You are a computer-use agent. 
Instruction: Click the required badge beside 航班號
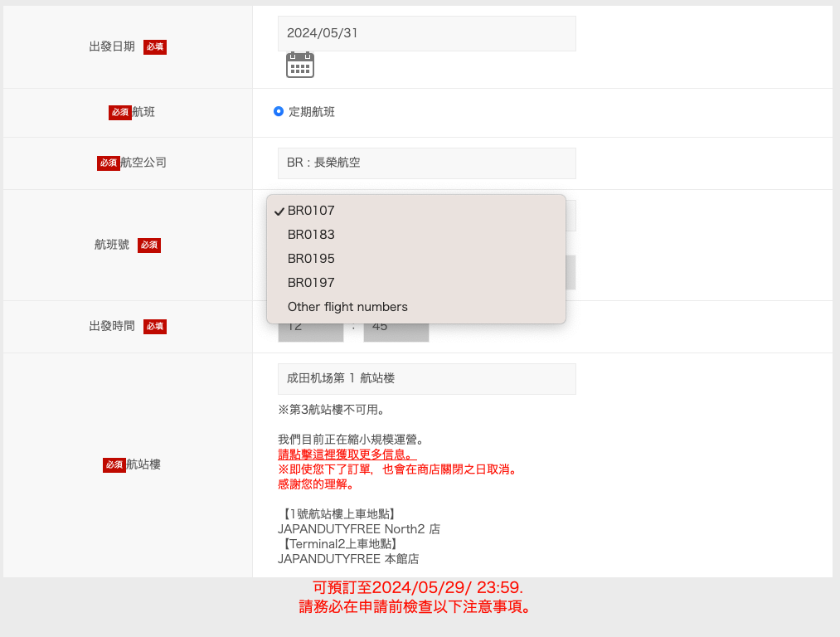tap(149, 245)
